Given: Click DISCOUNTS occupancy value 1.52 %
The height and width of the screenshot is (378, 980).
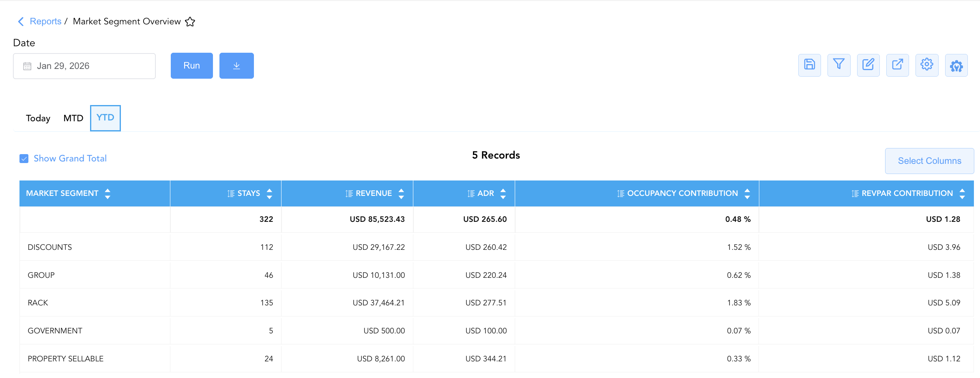Looking at the screenshot, I should 739,247.
